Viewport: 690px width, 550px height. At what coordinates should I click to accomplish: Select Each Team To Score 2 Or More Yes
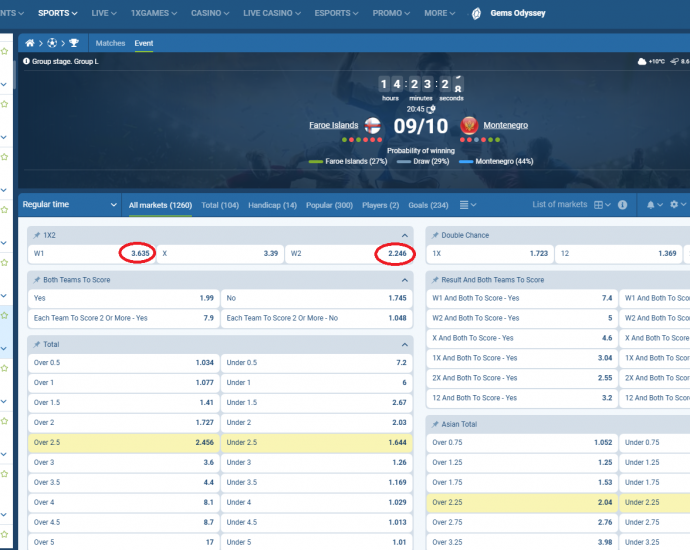124,318
